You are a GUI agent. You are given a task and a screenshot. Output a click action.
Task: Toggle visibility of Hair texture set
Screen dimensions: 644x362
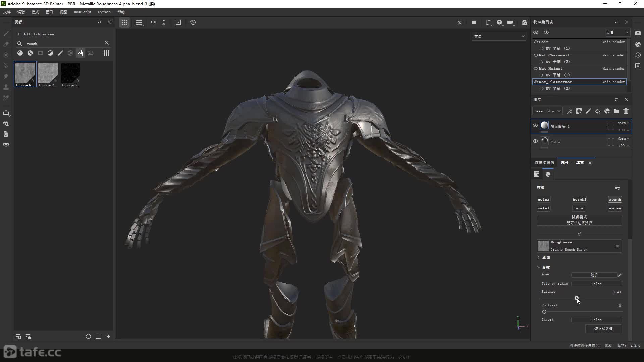pos(536,42)
